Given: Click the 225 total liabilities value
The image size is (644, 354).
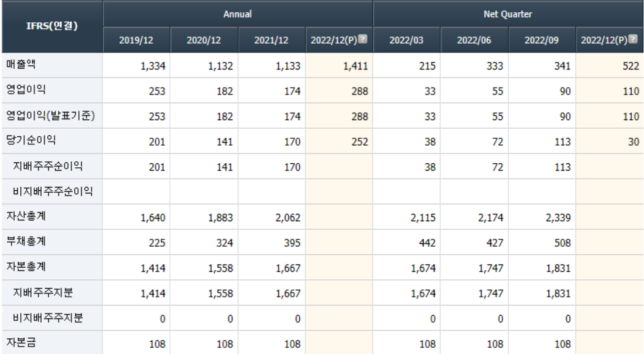Looking at the screenshot, I should click(157, 243).
